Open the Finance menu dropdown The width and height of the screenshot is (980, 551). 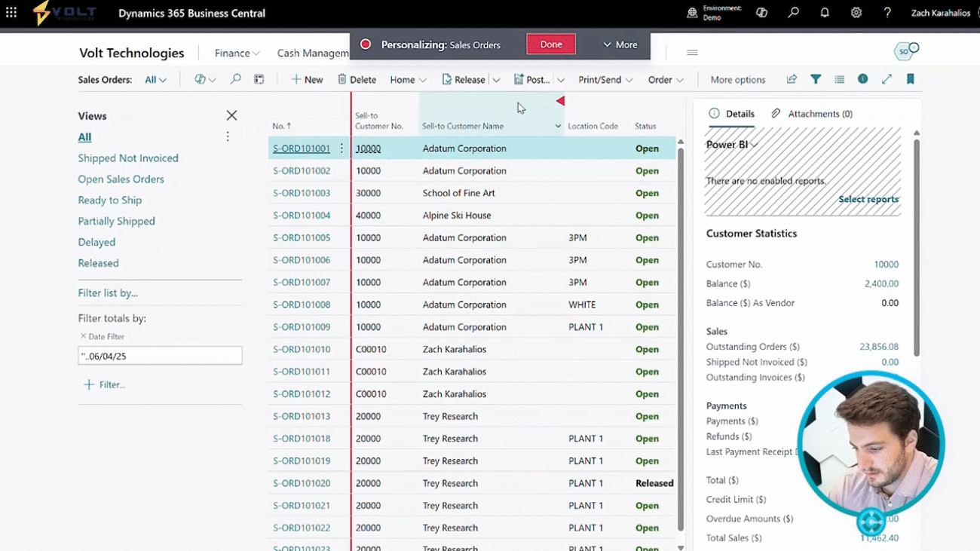pos(237,53)
